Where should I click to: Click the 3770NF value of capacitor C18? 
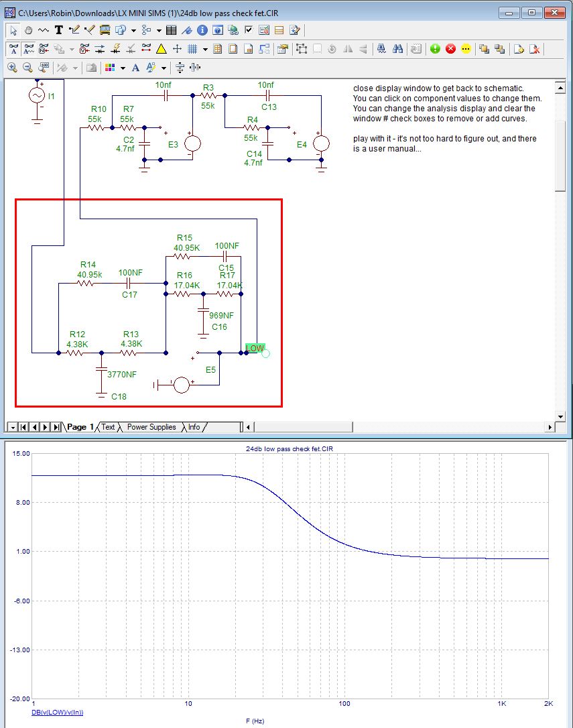(122, 374)
